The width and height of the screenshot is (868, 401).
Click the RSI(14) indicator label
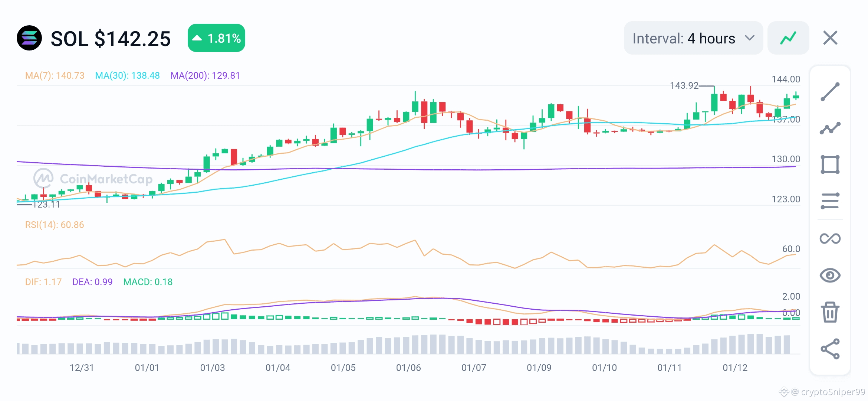[x=55, y=225]
